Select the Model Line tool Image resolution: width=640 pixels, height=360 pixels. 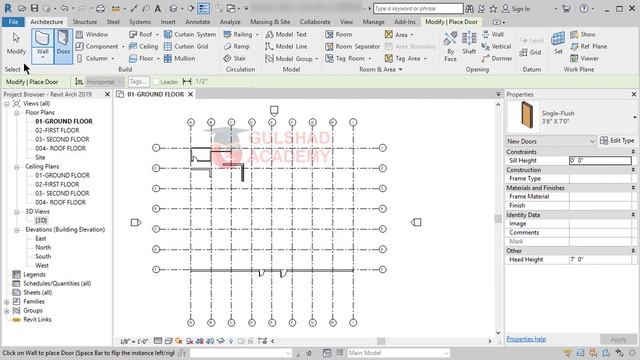(286, 47)
